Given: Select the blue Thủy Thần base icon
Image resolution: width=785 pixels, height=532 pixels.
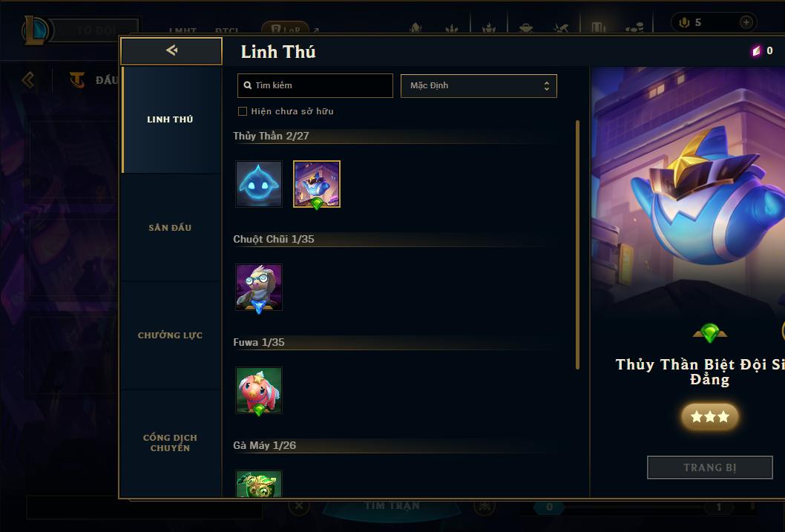Looking at the screenshot, I should pos(259,184).
